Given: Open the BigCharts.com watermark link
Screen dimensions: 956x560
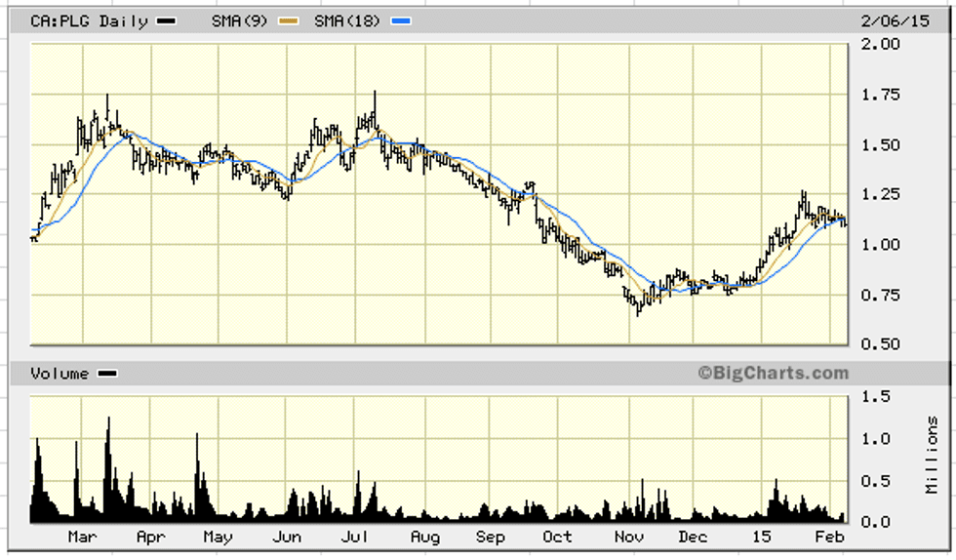Looking at the screenshot, I should (x=773, y=373).
